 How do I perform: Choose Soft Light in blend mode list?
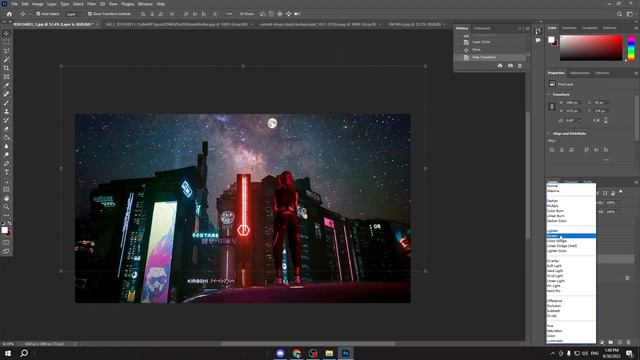(x=571, y=266)
